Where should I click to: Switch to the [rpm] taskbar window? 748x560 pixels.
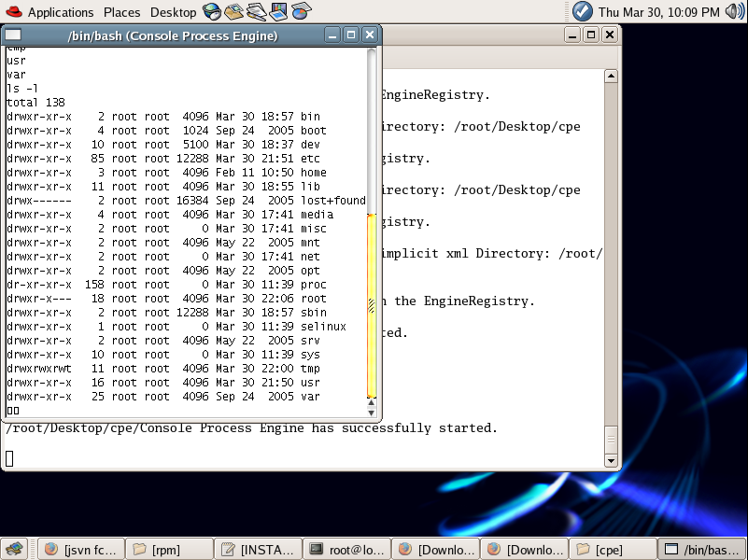pyautogui.click(x=166, y=550)
